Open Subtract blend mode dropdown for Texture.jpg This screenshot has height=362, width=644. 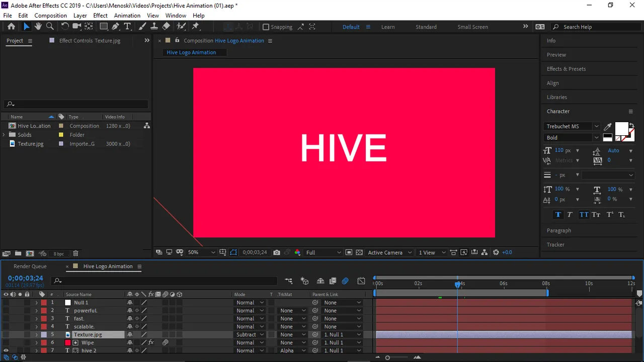click(x=250, y=334)
